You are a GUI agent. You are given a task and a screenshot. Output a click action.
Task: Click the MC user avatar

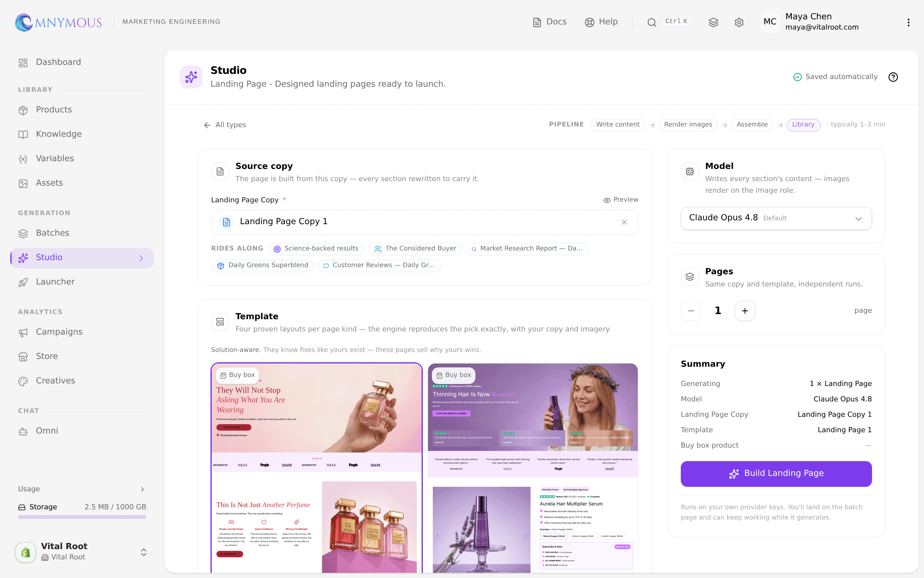point(770,22)
